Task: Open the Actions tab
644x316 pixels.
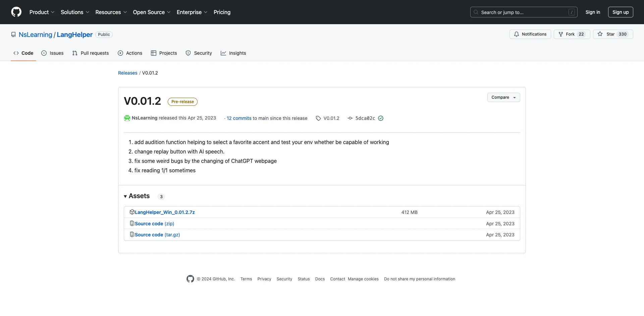Action: pos(130,53)
